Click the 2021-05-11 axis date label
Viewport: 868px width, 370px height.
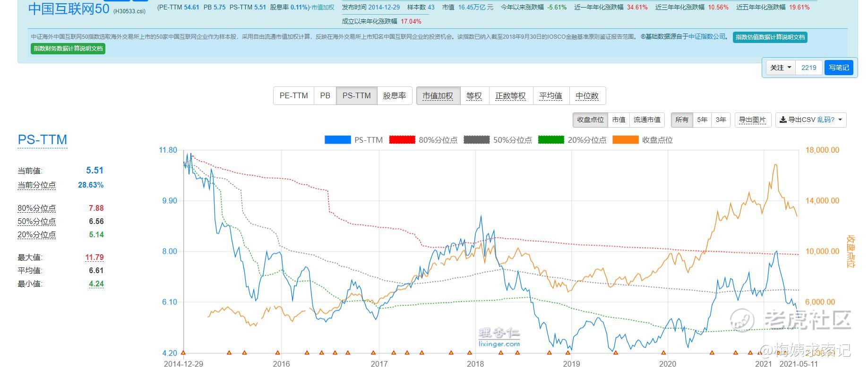[x=799, y=364]
